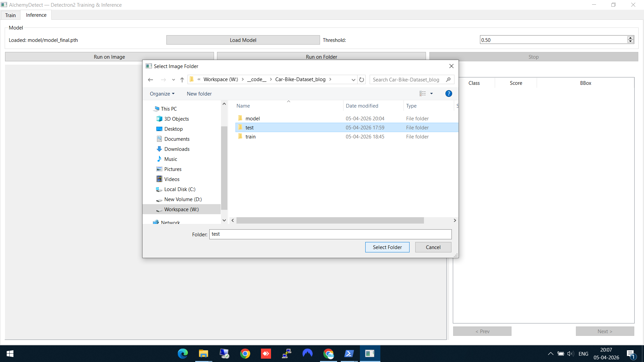Screen dimensions: 644x362
Task: Create a New folder
Action: click(199, 94)
